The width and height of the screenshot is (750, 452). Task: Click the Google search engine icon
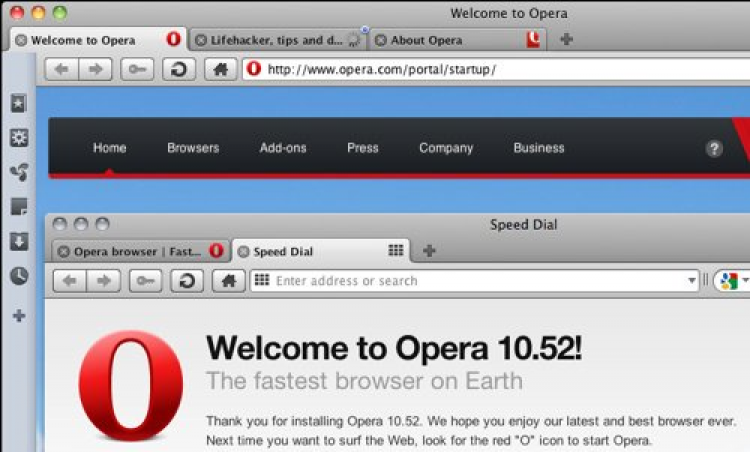(729, 281)
